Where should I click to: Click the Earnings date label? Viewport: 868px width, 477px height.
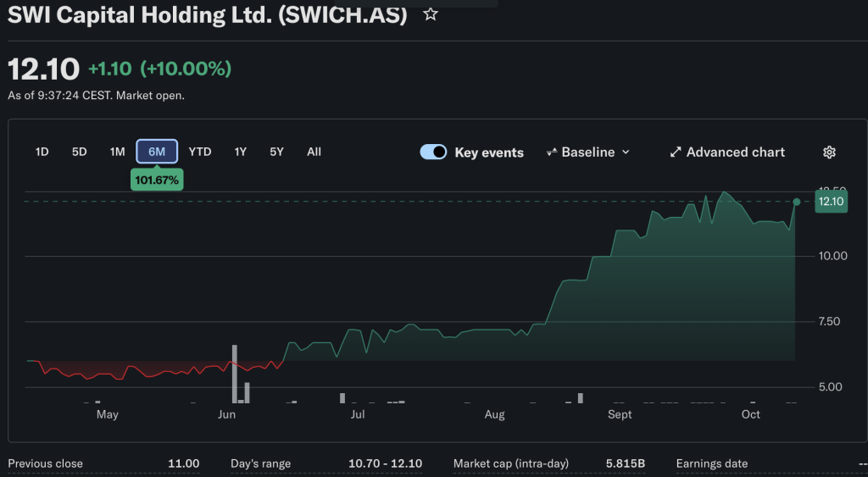[712, 463]
